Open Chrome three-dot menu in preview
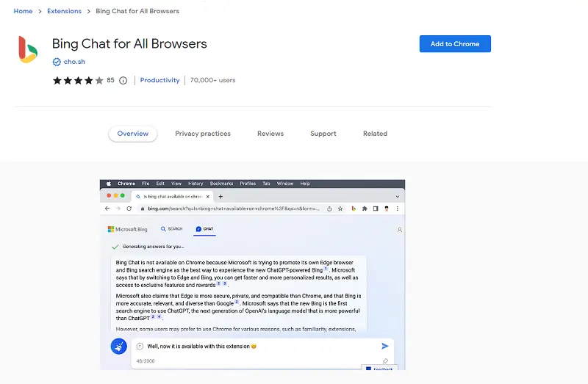Image resolution: width=588 pixels, height=384 pixels. [x=398, y=209]
